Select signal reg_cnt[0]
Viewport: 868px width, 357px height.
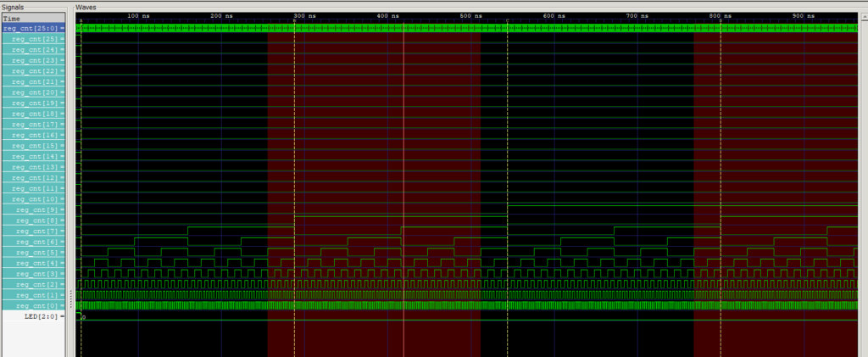coord(33,306)
